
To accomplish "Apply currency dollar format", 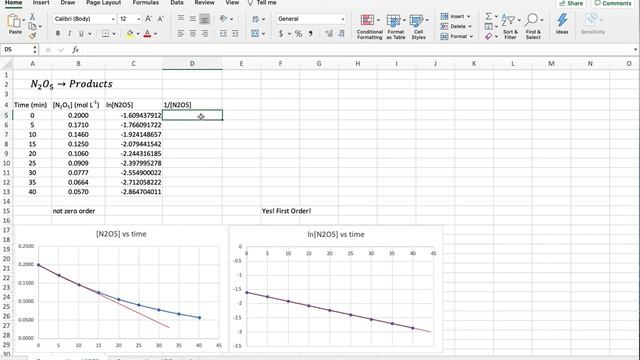I will click(x=281, y=34).
